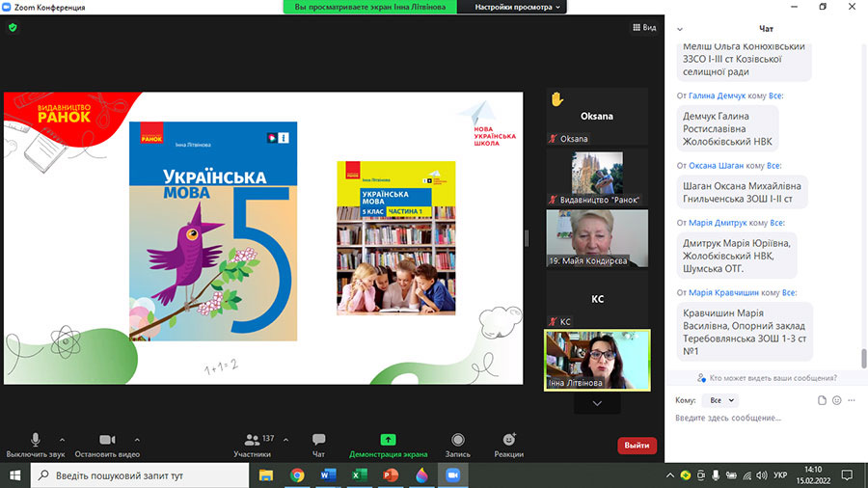Select the KC participant tile
The height and width of the screenshot is (488, 868).
[597, 299]
